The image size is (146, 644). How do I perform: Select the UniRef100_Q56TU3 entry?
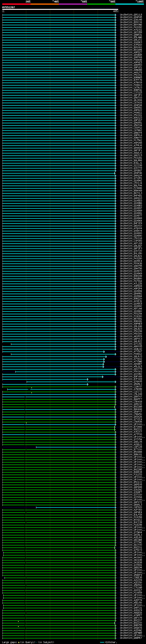coord(131,98)
